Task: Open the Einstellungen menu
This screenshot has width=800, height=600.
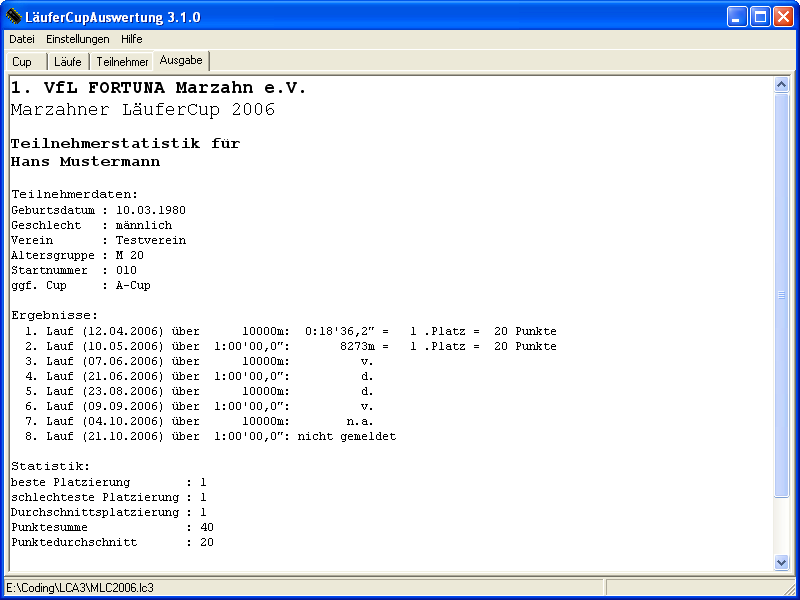Action: 78,39
